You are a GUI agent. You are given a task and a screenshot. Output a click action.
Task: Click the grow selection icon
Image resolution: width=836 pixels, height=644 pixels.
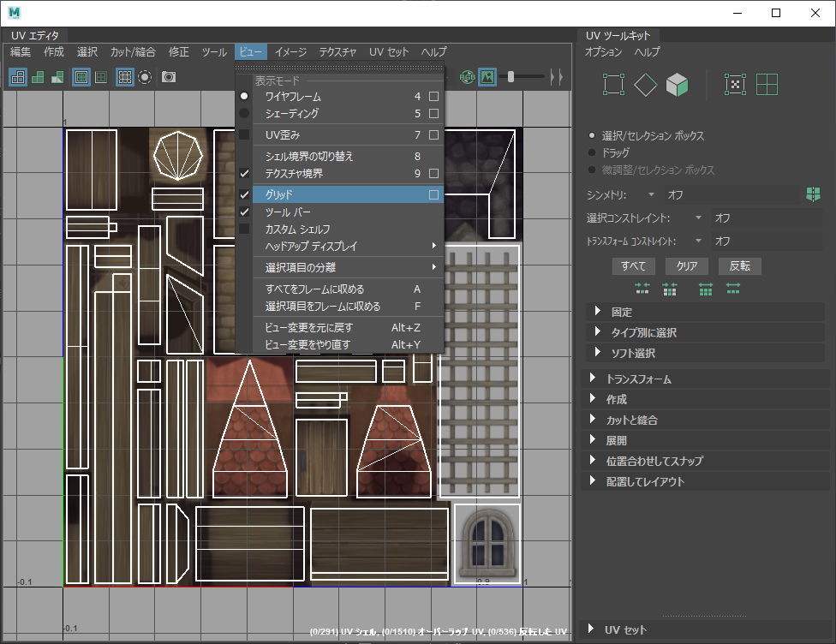tap(706, 289)
